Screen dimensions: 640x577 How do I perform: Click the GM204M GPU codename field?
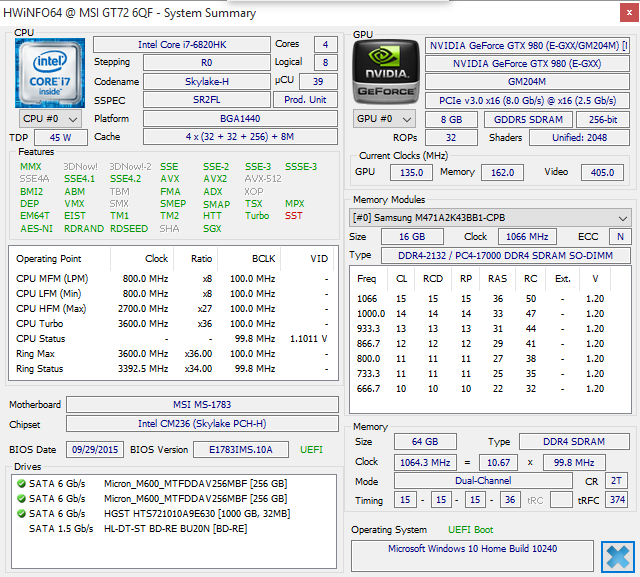click(x=527, y=82)
